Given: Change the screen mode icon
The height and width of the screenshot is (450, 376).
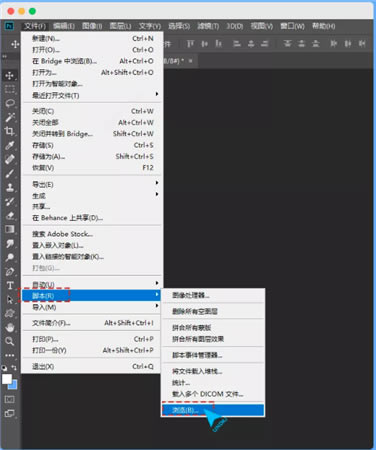Looking at the screenshot, I should click(9, 413).
